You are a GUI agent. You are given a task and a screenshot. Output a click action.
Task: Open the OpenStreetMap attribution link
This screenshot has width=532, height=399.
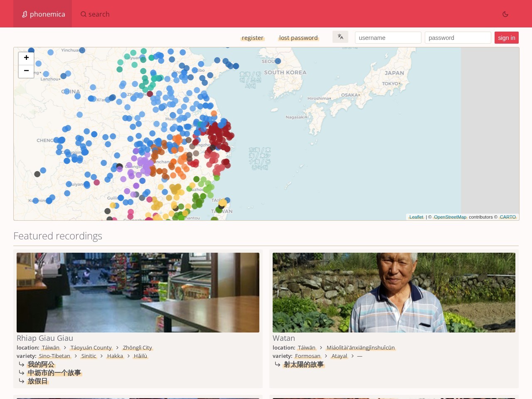tap(450, 217)
